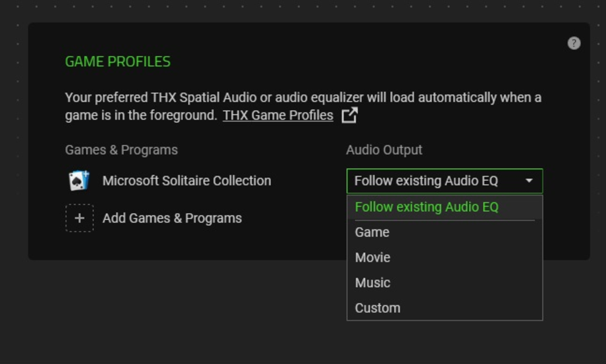Pick the Movie audio preset
This screenshot has width=606, height=364.
(x=372, y=257)
